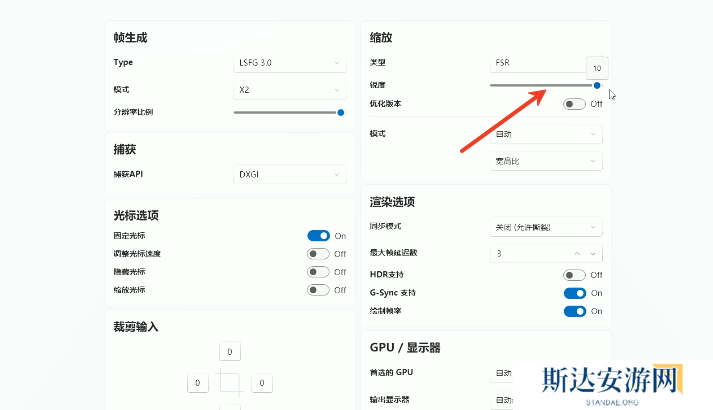Increase 最大帧延迟 with the up arrow
This screenshot has width=713, height=410.
tap(576, 254)
